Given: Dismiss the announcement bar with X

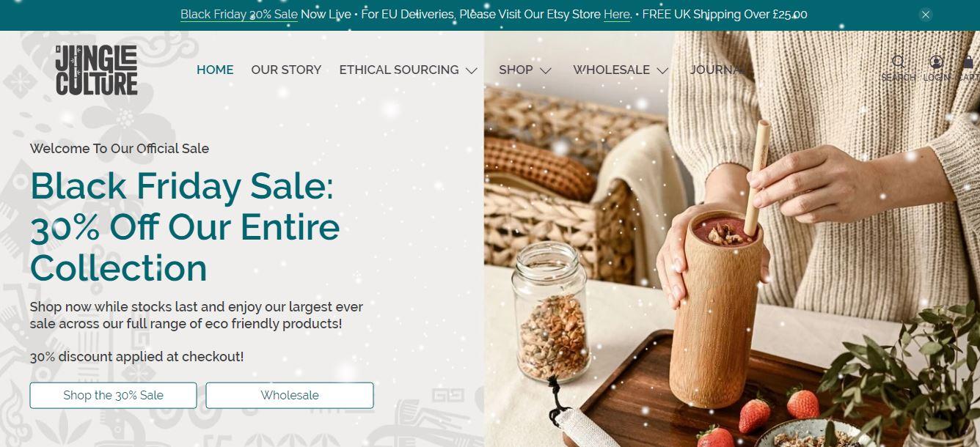Looking at the screenshot, I should click(x=926, y=15).
